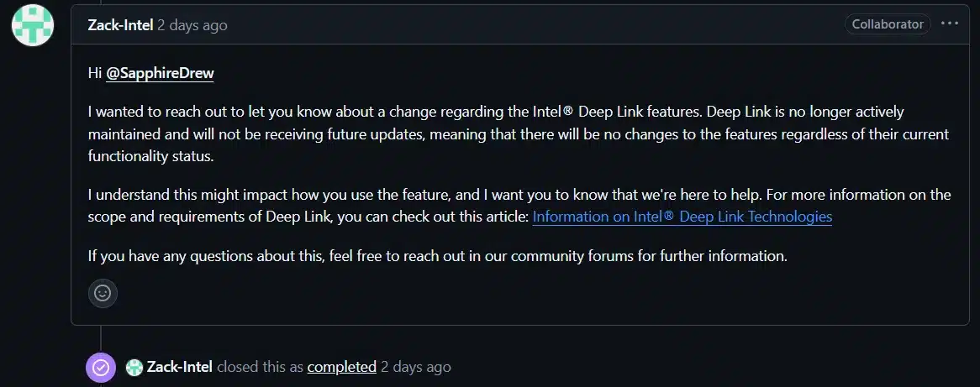The height and width of the screenshot is (387, 980).
Task: Click the "Hi" greeting text
Action: coord(95,73)
